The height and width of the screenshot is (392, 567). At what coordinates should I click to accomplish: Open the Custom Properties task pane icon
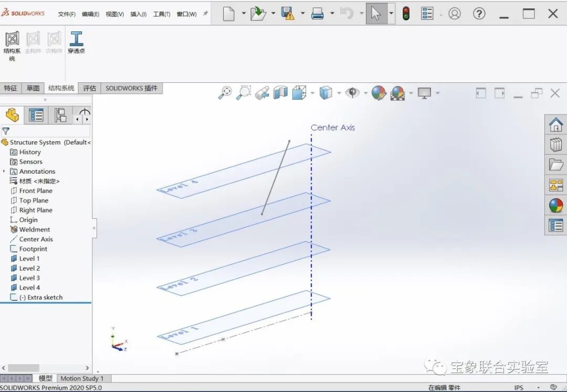coord(556,225)
